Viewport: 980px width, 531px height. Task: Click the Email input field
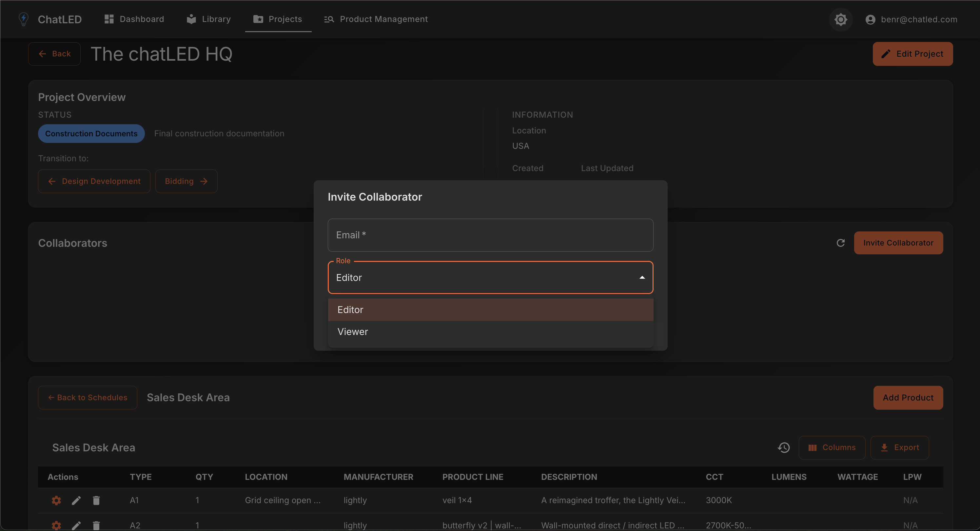point(490,235)
